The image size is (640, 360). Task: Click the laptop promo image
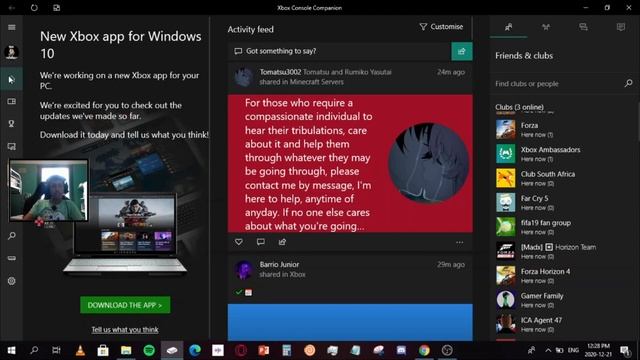coord(125,234)
